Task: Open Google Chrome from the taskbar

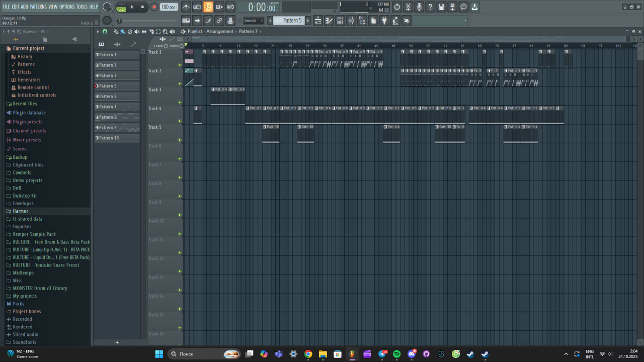Action: [308, 354]
